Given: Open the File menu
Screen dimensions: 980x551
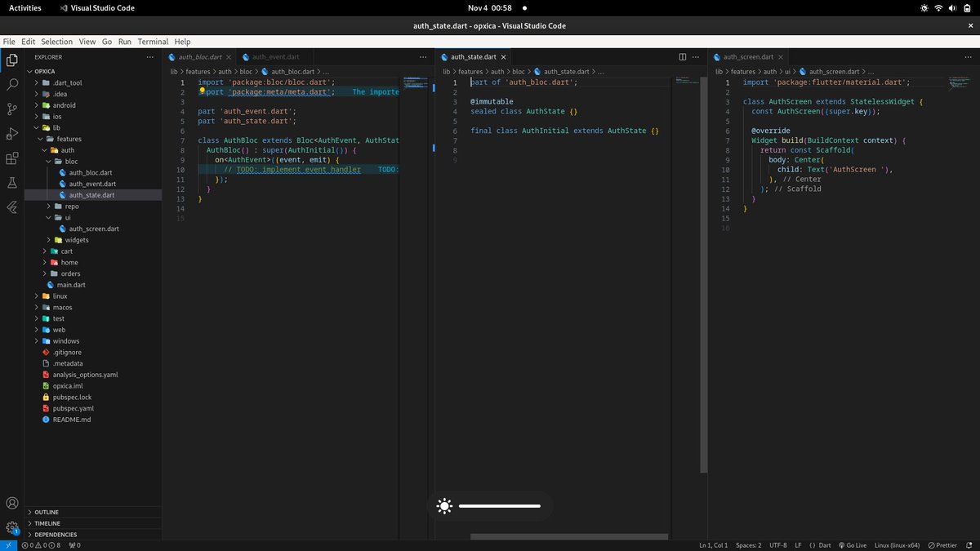Looking at the screenshot, I should (x=9, y=42).
